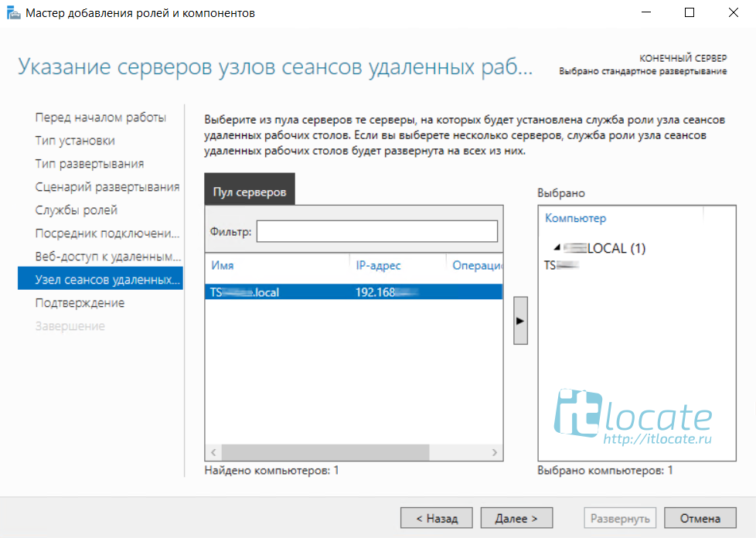This screenshot has height=538, width=756.
Task: Click the arrow button to add selected server
Action: pos(520,319)
